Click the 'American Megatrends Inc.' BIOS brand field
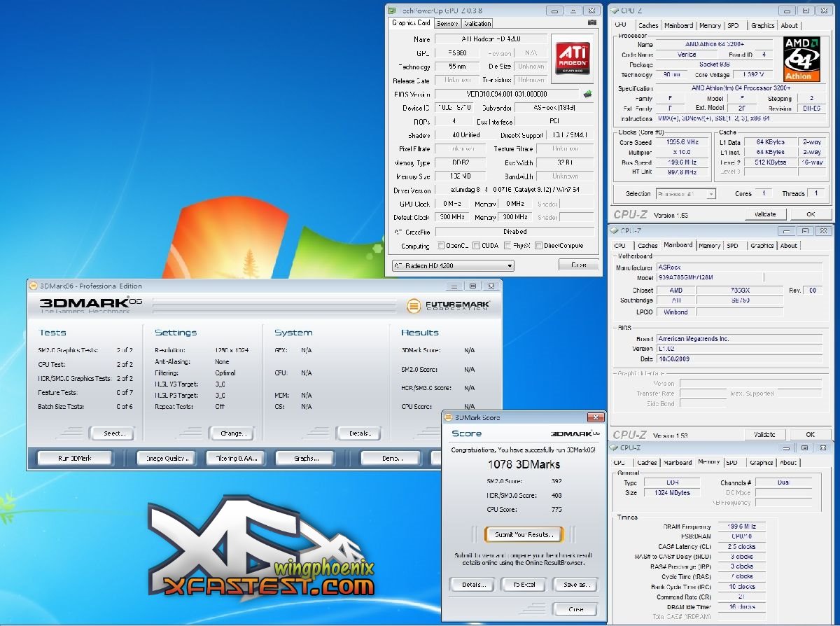 [x=739, y=339]
